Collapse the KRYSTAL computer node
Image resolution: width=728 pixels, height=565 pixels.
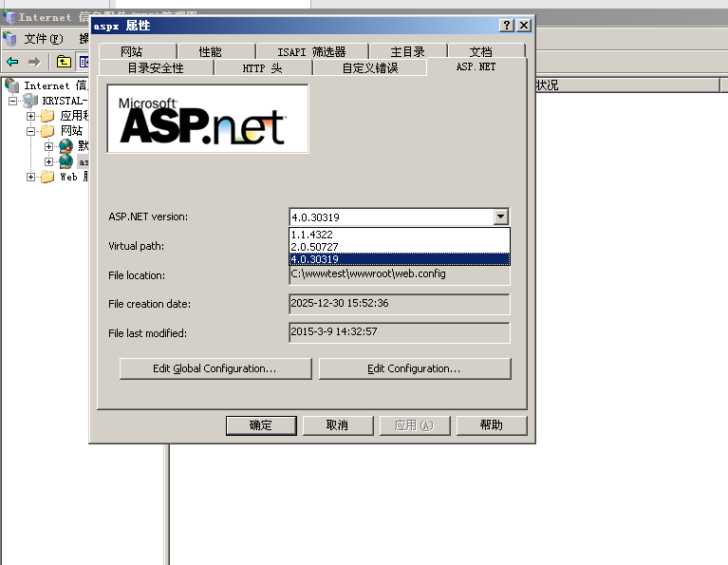(x=12, y=101)
